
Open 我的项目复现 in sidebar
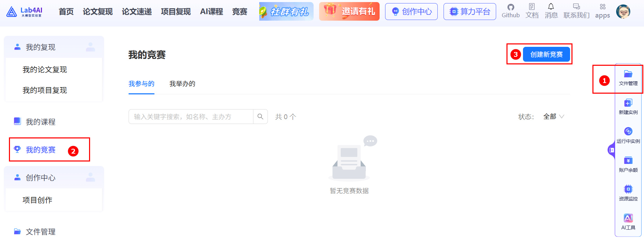45,90
